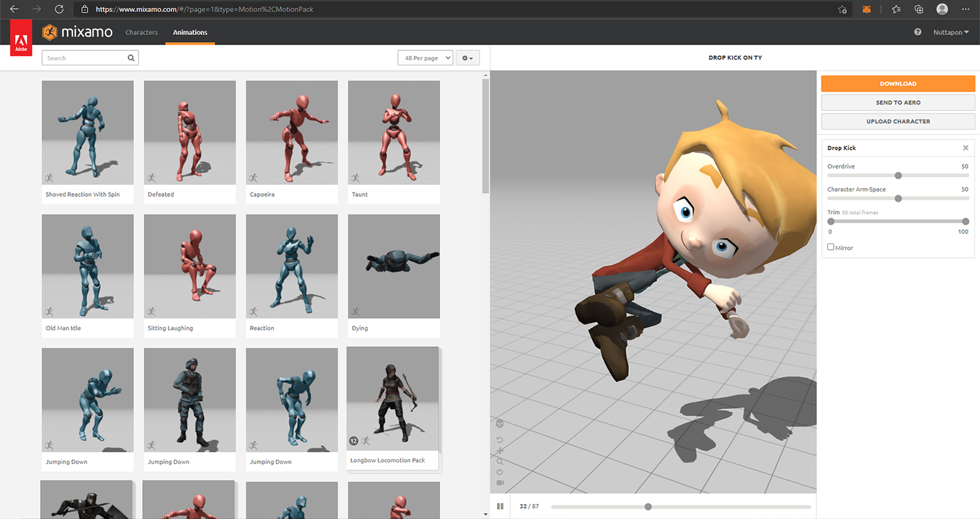Image resolution: width=980 pixels, height=519 pixels.
Task: Click the MetaMask fox extension icon
Action: click(866, 10)
